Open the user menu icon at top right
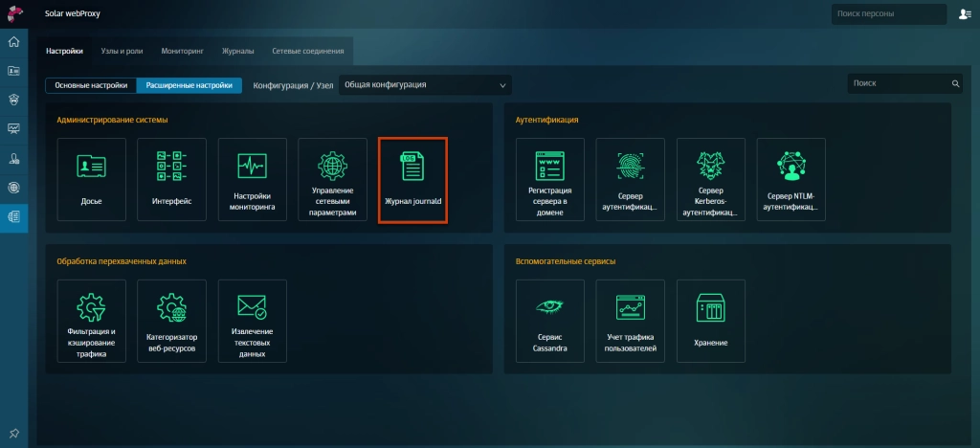This screenshot has height=448, width=980. coord(965,13)
